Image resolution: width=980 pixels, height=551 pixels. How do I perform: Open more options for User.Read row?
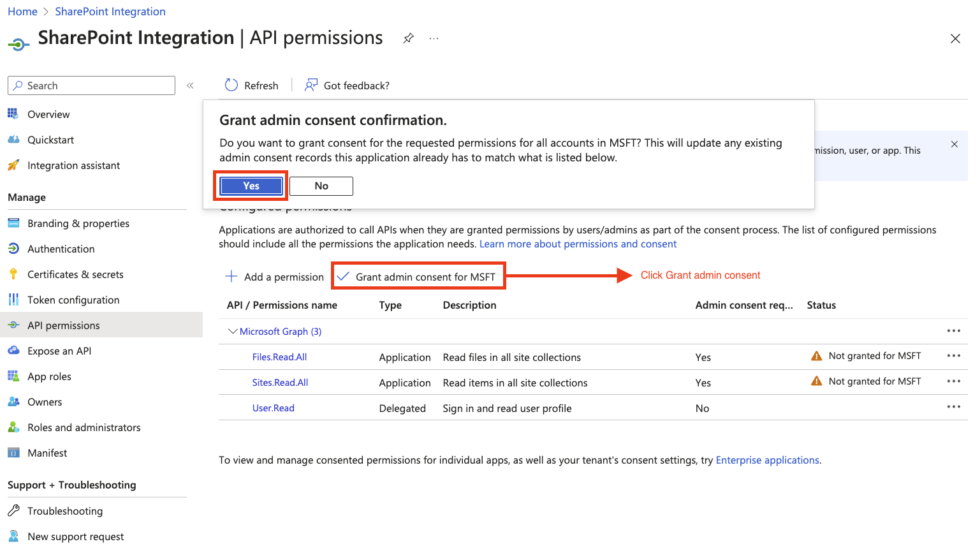(954, 406)
